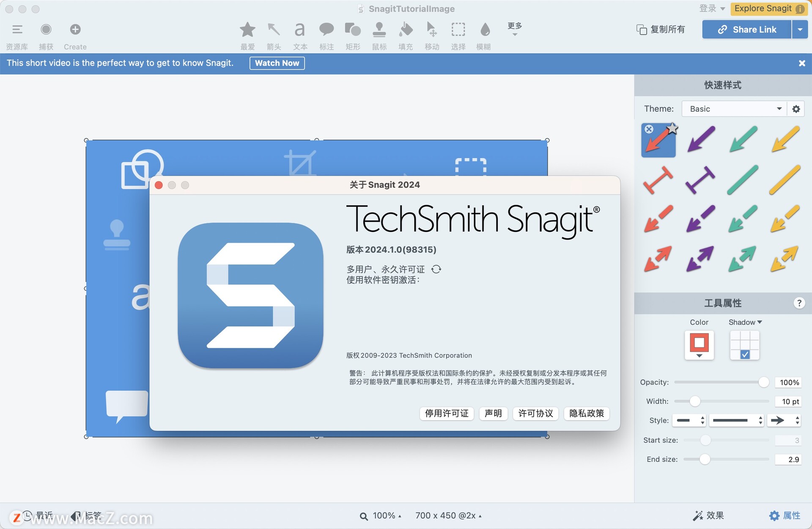Choose the yellow arrow quick style
The image size is (812, 529).
(785, 139)
